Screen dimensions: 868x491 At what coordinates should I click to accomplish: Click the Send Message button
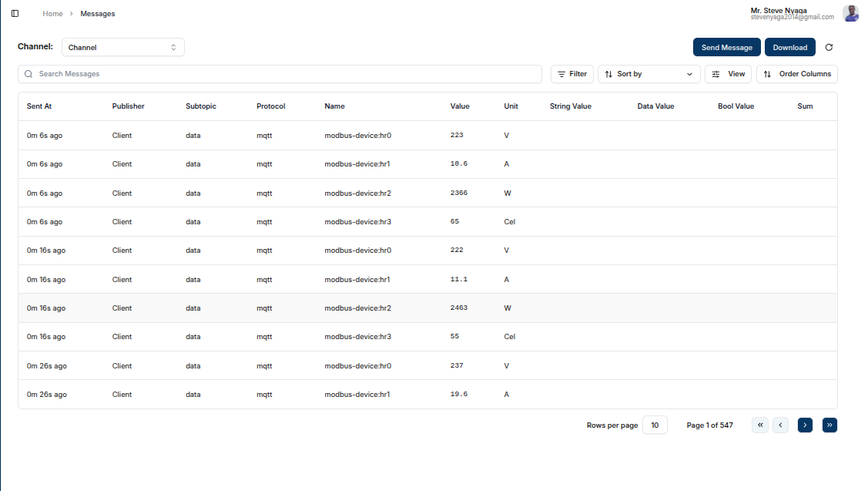726,47
